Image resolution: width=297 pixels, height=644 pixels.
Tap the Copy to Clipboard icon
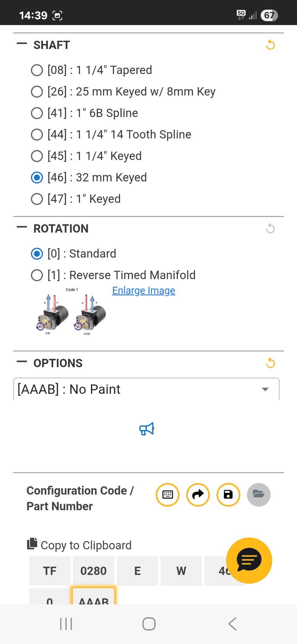pyautogui.click(x=32, y=544)
